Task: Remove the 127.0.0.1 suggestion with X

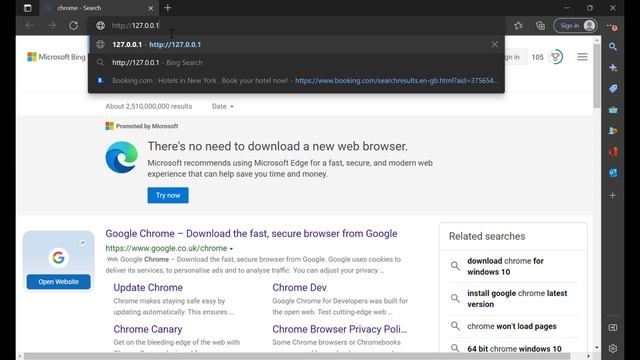Action: [x=494, y=44]
